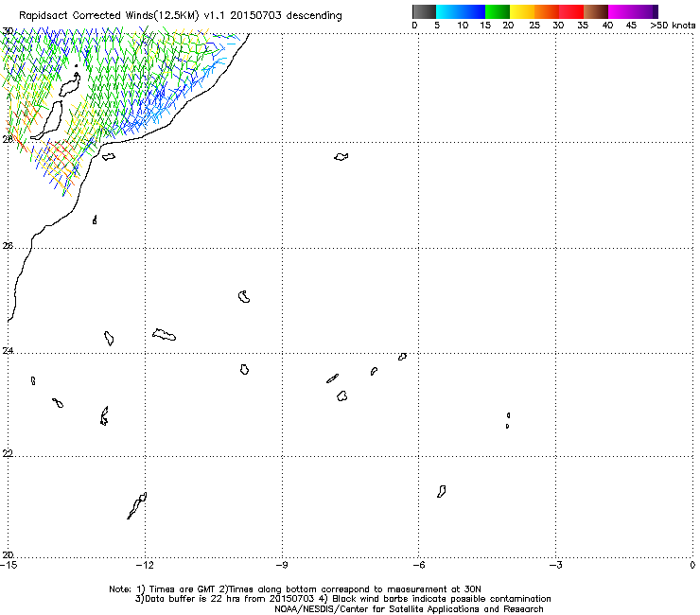Click the "22" latitude axis label
The image size is (700, 615).
pyautogui.click(x=8, y=454)
